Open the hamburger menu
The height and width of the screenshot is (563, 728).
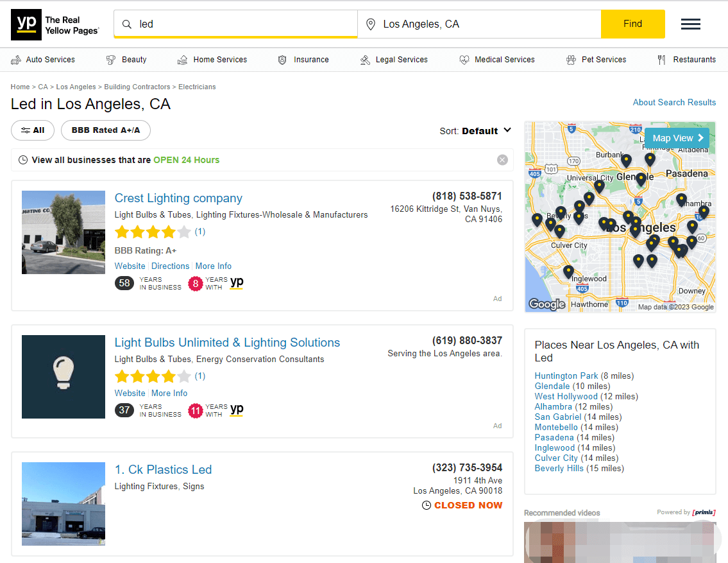tap(690, 24)
